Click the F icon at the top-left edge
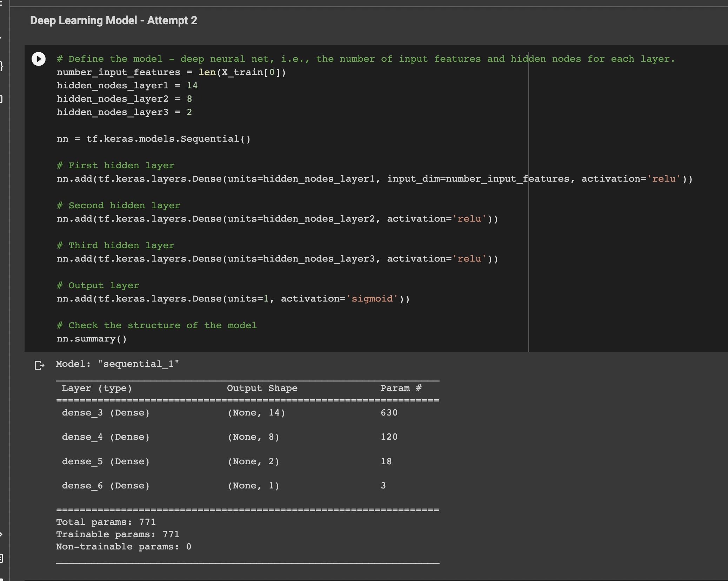The height and width of the screenshot is (581, 728). 1,4
